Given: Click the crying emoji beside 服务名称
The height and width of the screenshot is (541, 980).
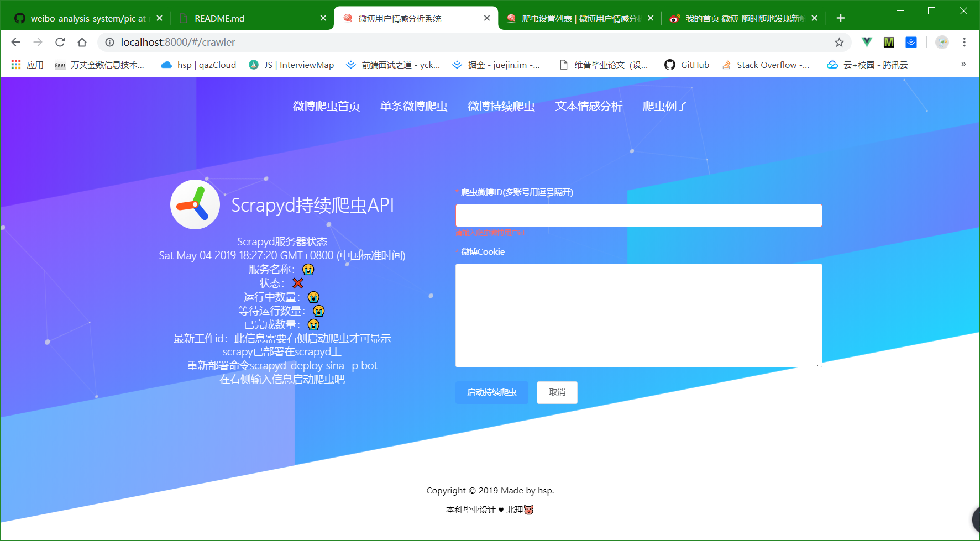Looking at the screenshot, I should [308, 269].
